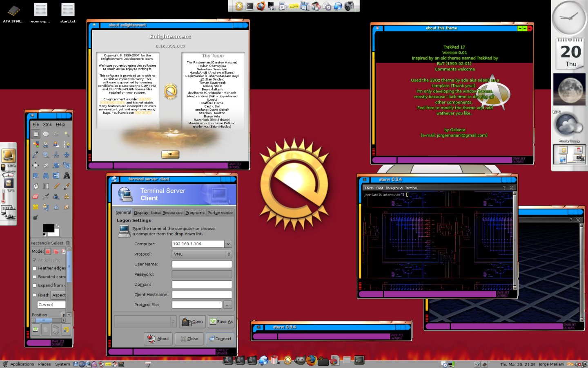The height and width of the screenshot is (368, 588).
Task: Swap foreground and background colors arrow
Action: click(x=58, y=226)
